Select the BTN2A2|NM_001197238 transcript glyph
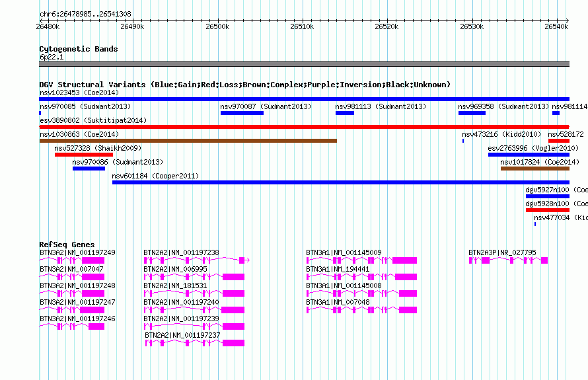The image size is (588, 380). (x=197, y=260)
